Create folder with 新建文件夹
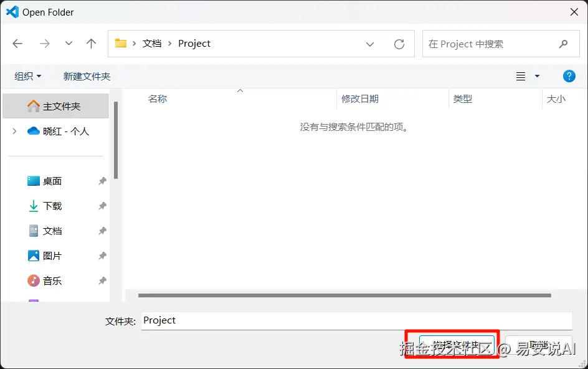Image resolution: width=588 pixels, height=369 pixels. click(87, 76)
